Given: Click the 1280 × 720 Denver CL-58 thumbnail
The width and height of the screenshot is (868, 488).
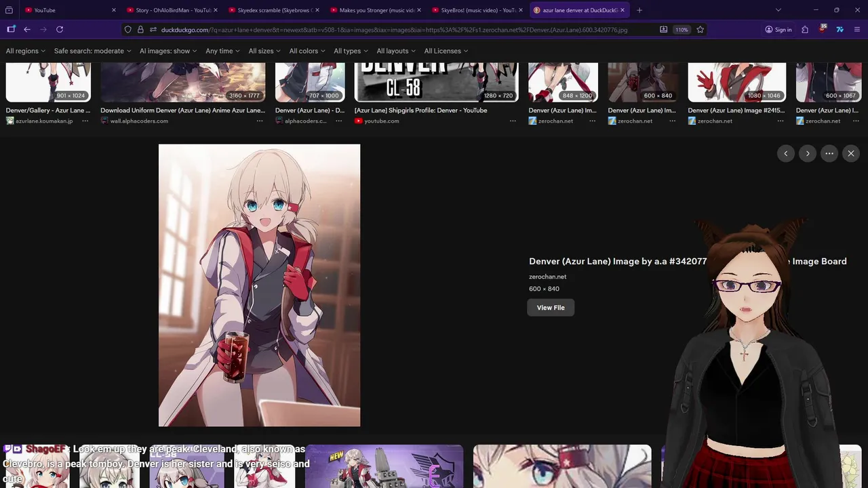Looking at the screenshot, I should (x=437, y=82).
